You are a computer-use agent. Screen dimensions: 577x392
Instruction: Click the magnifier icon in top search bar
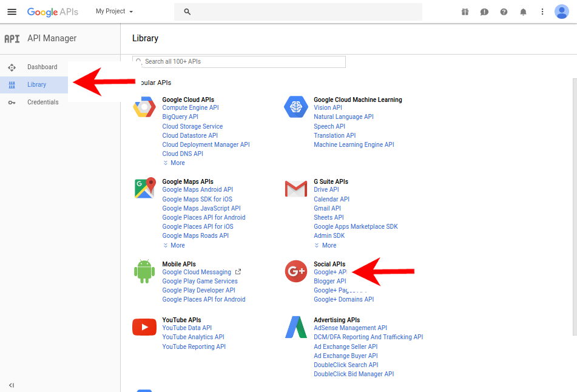(187, 12)
